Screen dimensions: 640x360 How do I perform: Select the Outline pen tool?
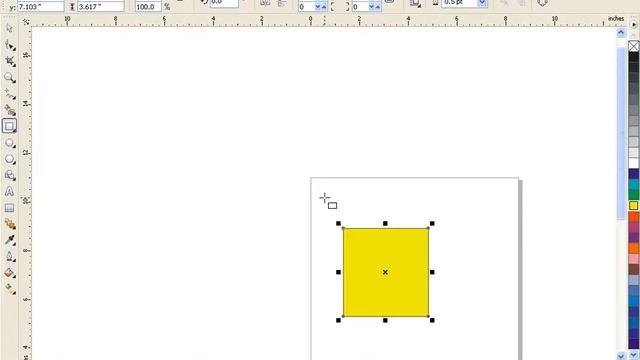9,256
